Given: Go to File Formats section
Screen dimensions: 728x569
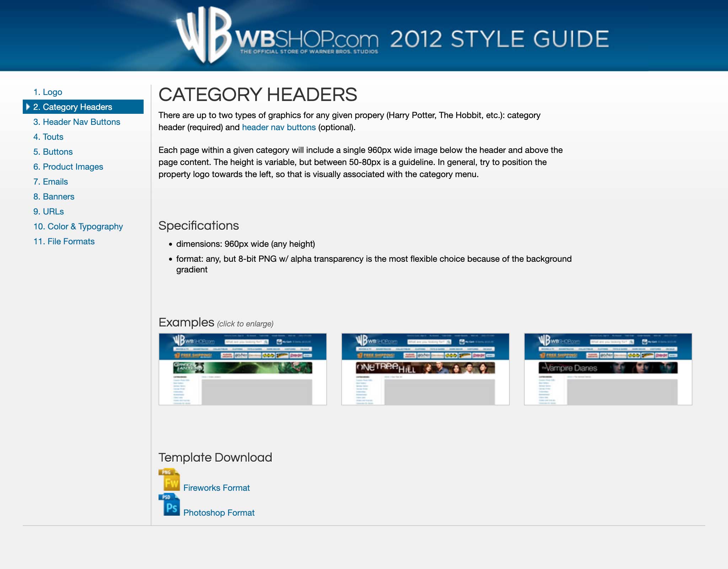Looking at the screenshot, I should pos(64,241).
